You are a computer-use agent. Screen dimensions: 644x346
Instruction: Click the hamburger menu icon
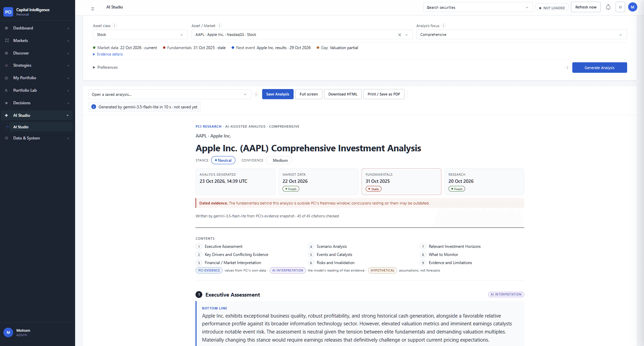click(x=93, y=9)
